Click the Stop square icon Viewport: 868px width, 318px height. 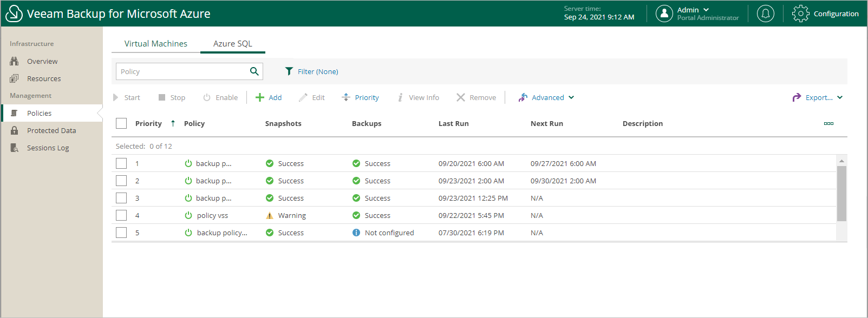(x=162, y=97)
